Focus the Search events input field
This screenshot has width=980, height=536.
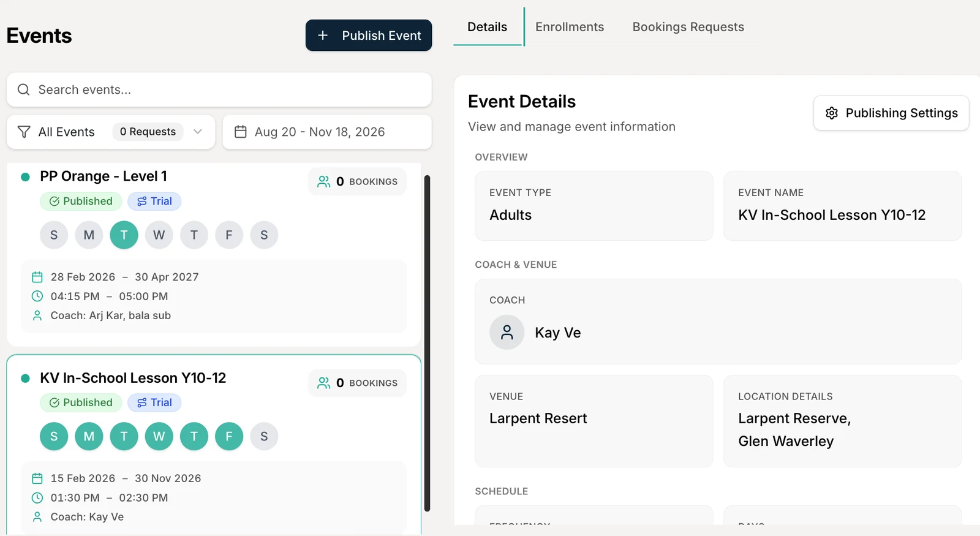[219, 90]
